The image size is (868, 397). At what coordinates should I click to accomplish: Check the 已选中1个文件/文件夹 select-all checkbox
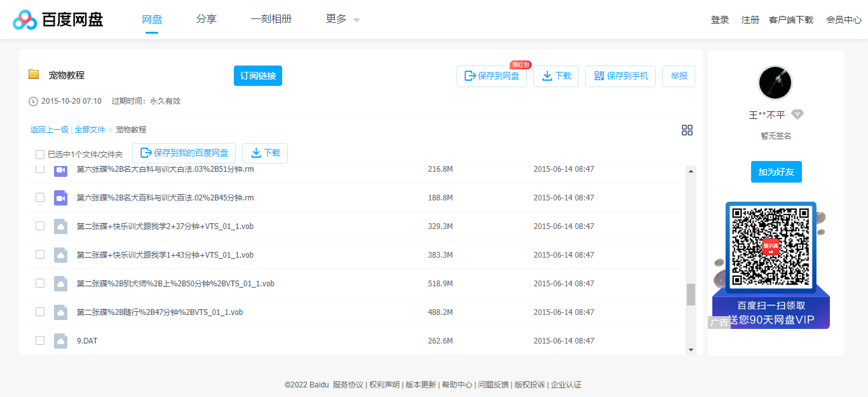40,154
